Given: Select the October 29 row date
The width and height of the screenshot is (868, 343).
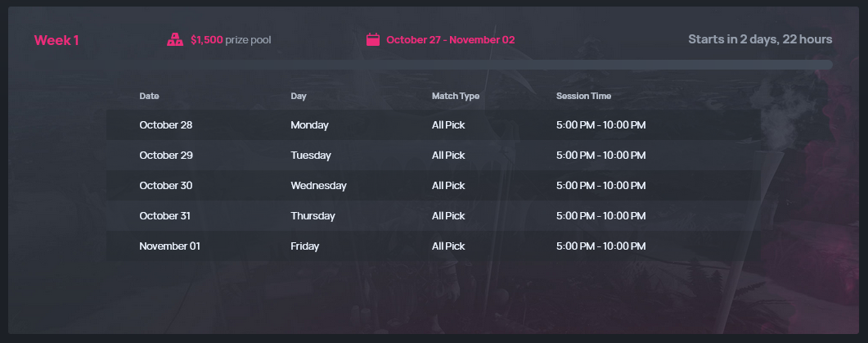Looking at the screenshot, I should 166,156.
